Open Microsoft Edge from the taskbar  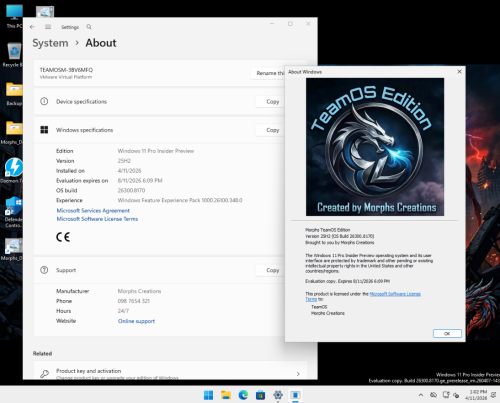click(243, 395)
